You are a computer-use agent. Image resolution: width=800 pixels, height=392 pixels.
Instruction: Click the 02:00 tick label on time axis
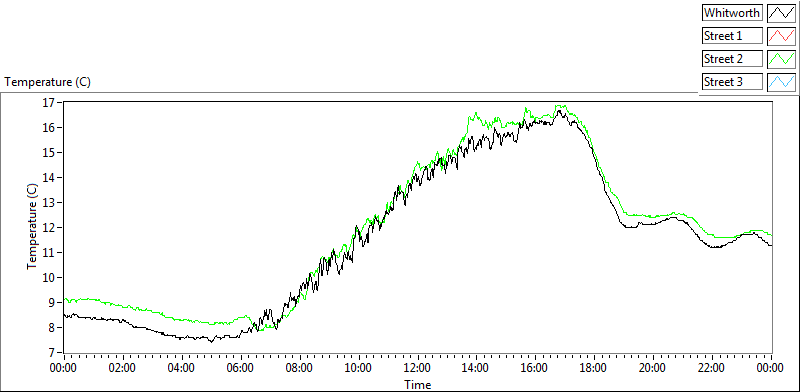[123, 368]
